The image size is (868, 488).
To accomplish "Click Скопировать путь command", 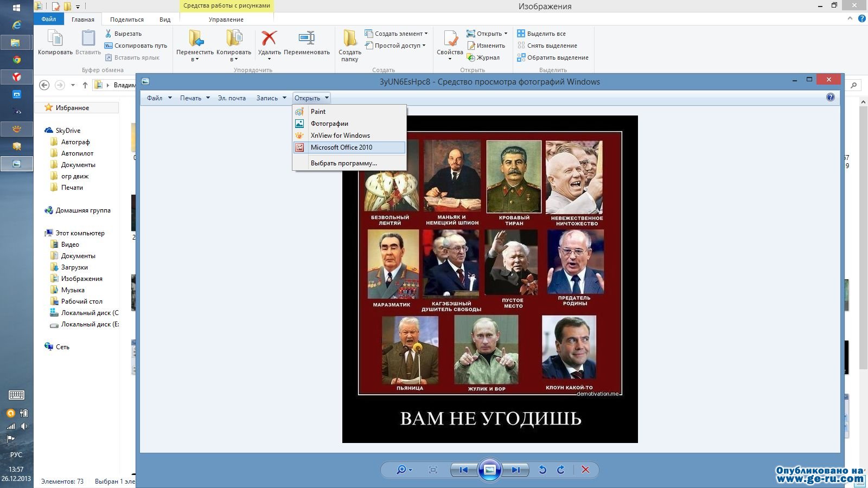I will click(136, 46).
